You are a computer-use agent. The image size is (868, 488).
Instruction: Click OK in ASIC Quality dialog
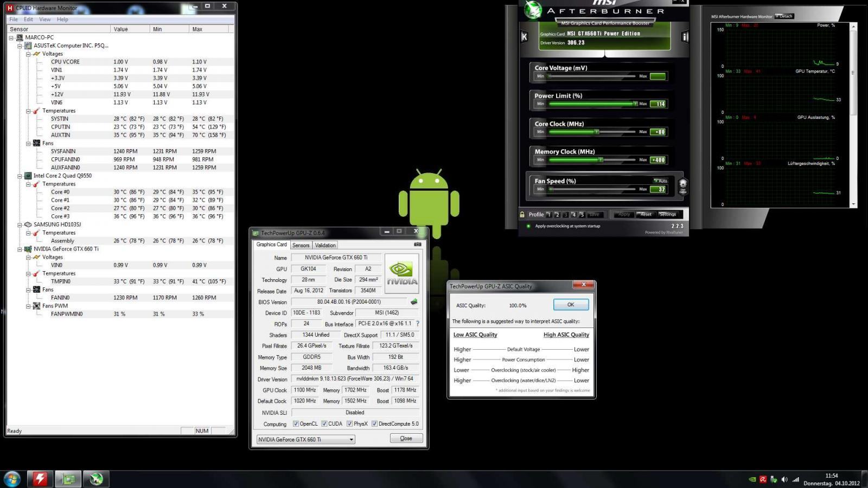571,305
